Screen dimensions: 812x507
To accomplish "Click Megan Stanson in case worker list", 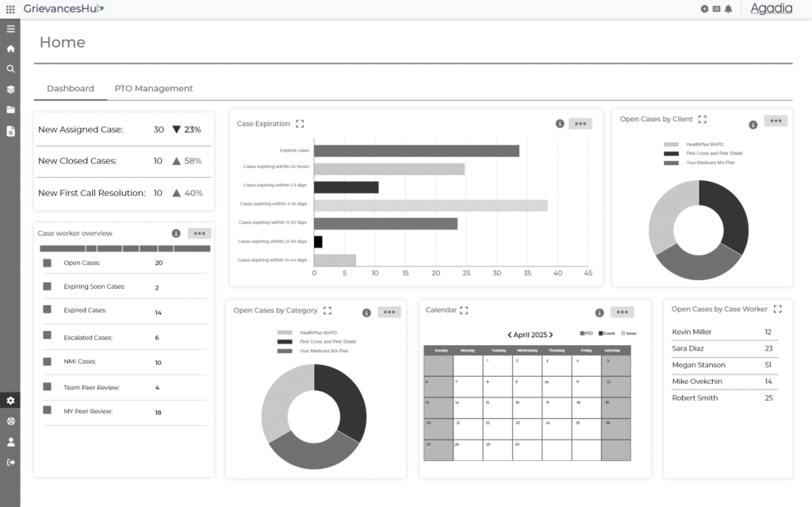I will tap(699, 365).
